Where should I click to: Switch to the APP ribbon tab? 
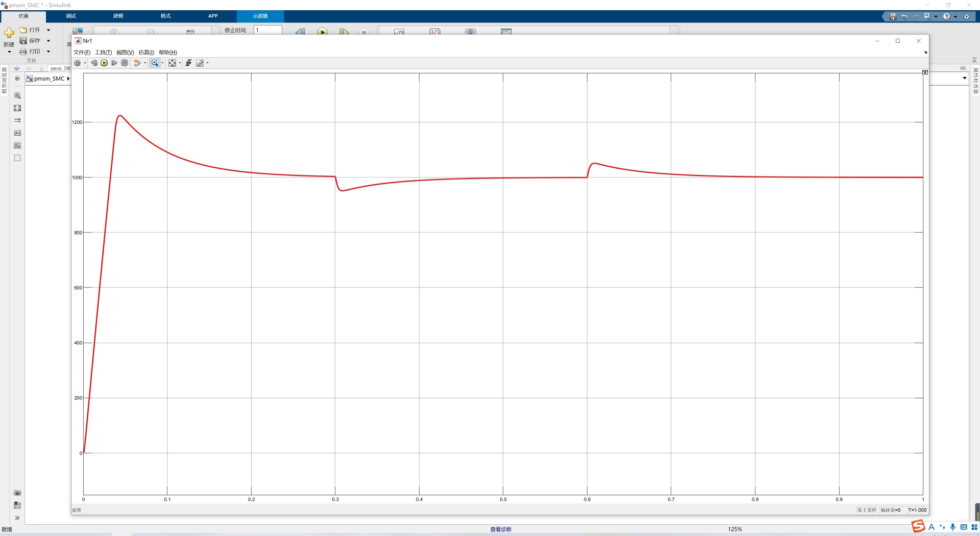(x=213, y=16)
